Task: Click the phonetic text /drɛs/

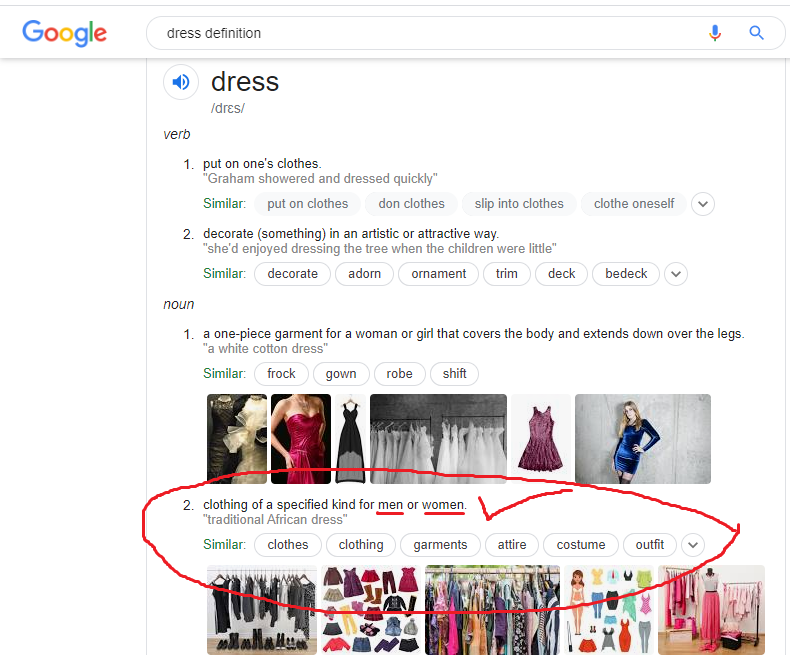Action: tap(228, 108)
